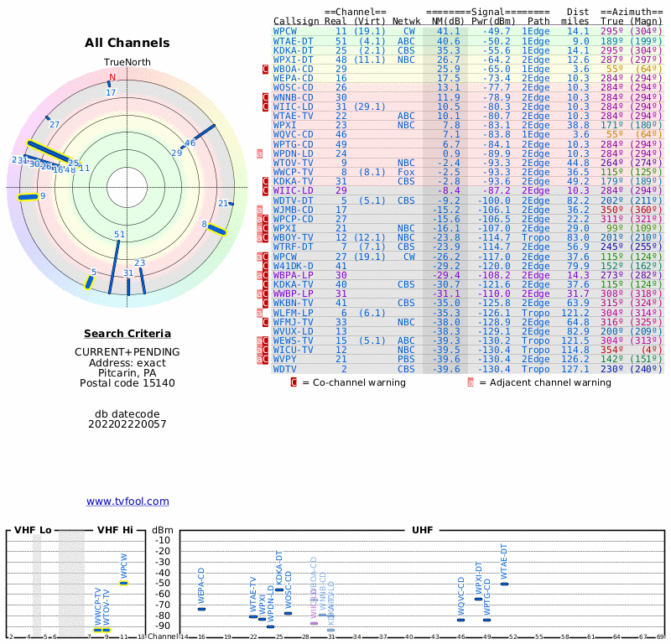The width and height of the screenshot is (671, 644).
Task: Click the WPTG-CD callsign
Action: tap(293, 144)
